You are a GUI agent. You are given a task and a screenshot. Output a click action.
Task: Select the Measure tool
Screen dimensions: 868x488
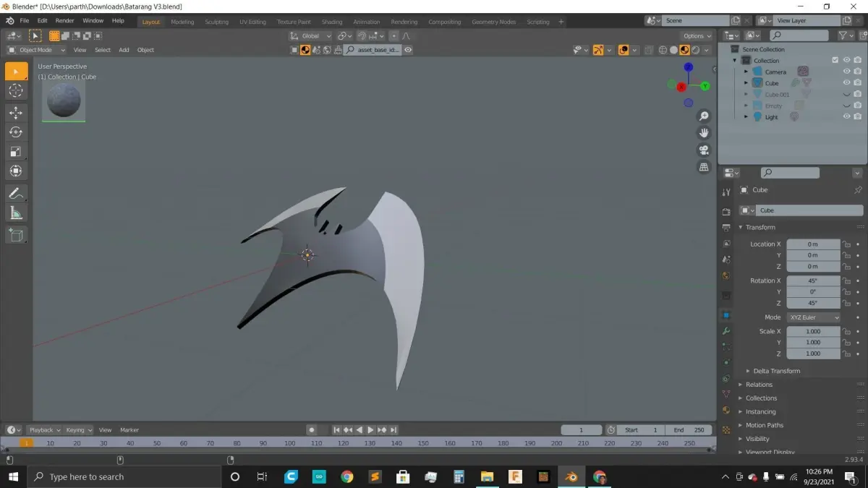pos(16,213)
